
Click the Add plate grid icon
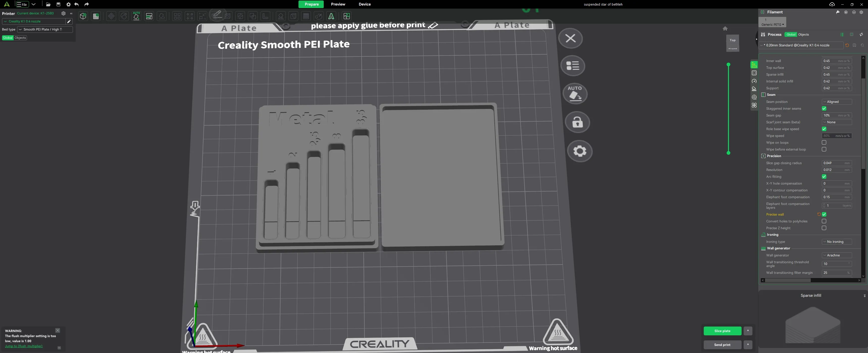pyautogui.click(x=96, y=16)
